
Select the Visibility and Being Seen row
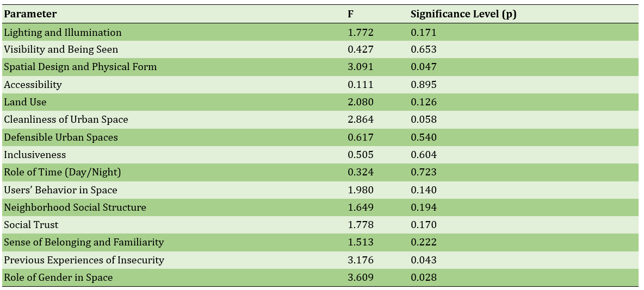61,49
